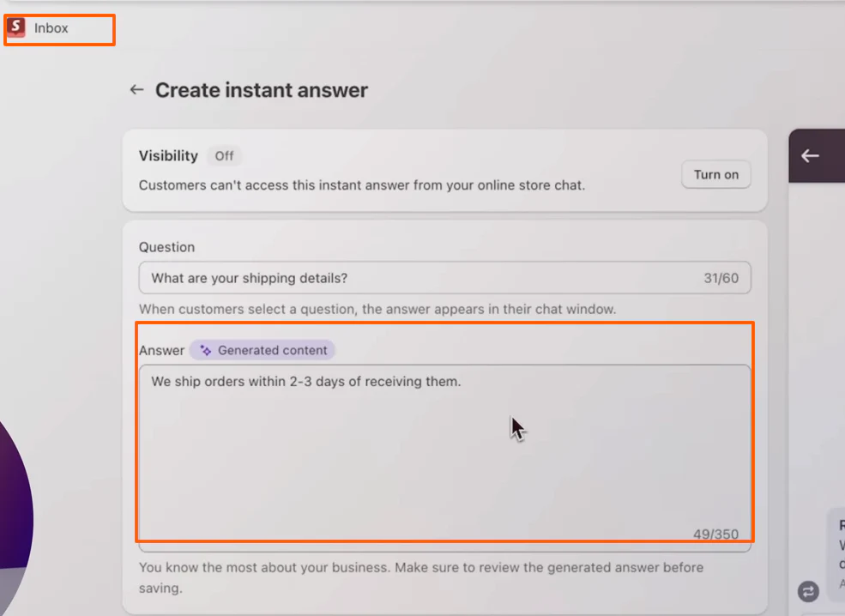The width and height of the screenshot is (845, 616).
Task: Click the Off status pill beside Visibility
Action: click(224, 156)
